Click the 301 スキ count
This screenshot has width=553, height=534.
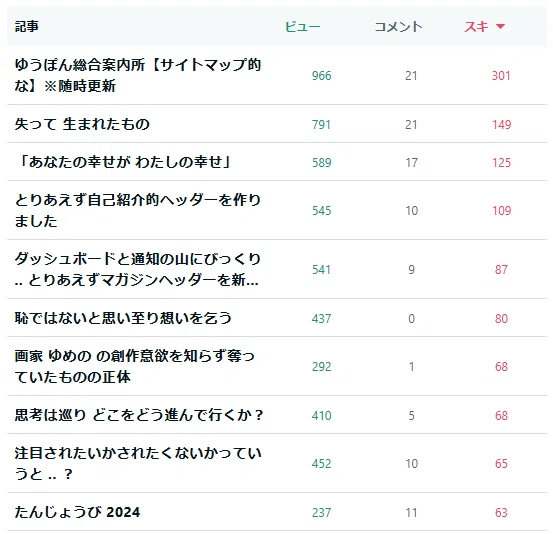(x=501, y=76)
